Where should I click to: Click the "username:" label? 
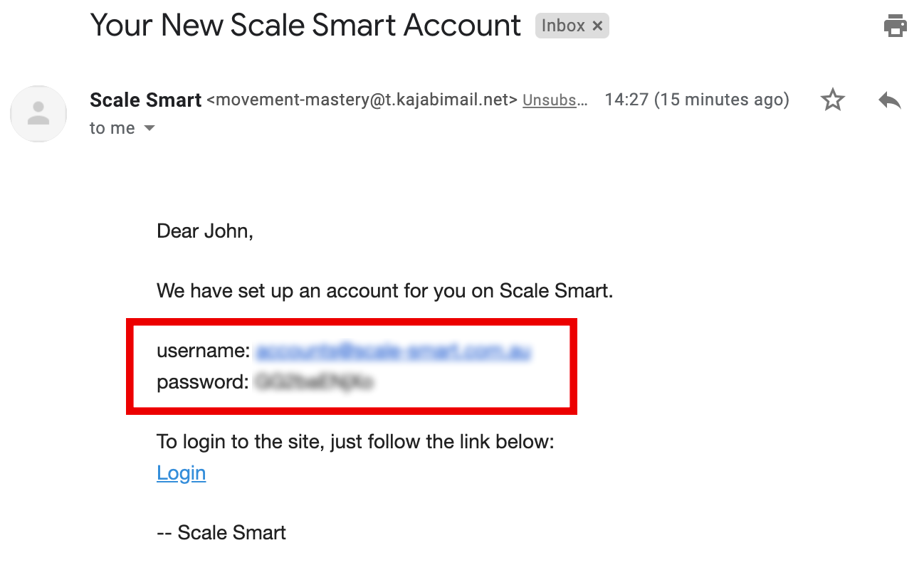203,351
